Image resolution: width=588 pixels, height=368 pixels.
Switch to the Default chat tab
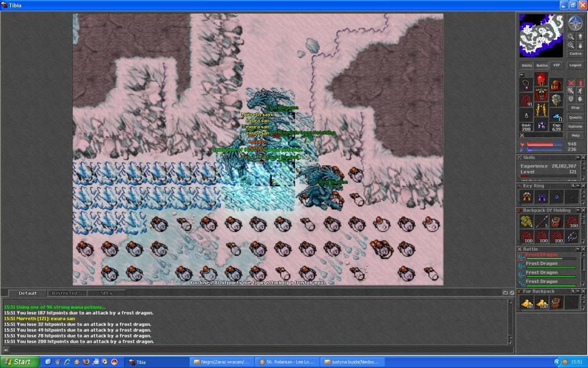click(28, 293)
